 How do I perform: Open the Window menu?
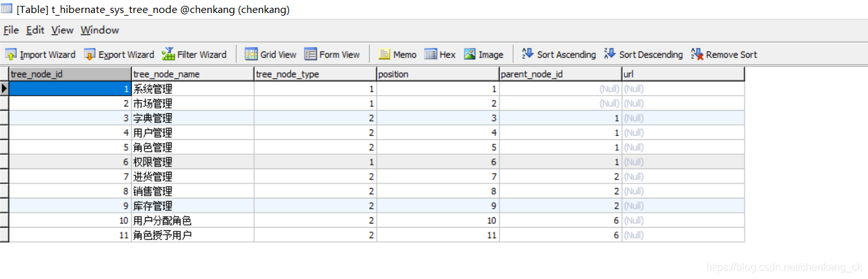[99, 30]
